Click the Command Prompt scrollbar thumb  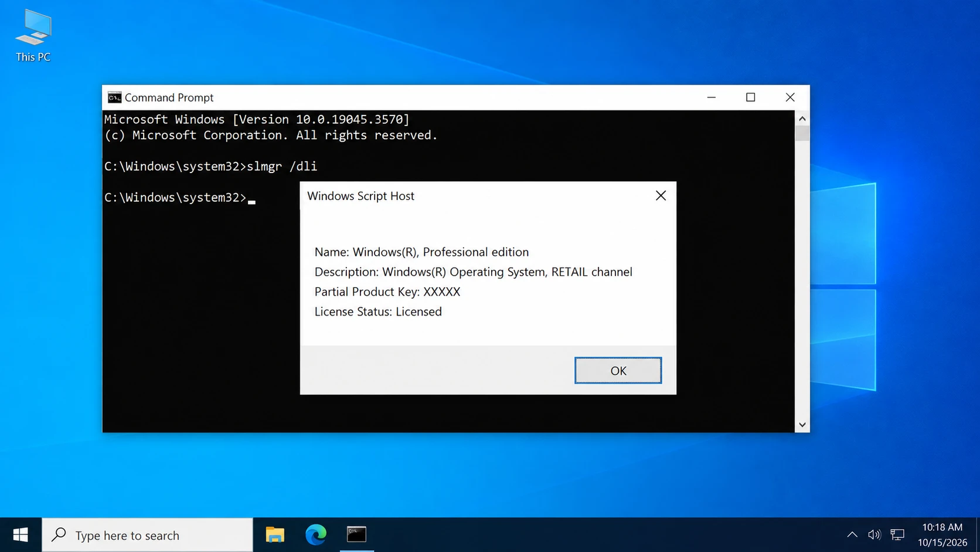[x=802, y=133]
